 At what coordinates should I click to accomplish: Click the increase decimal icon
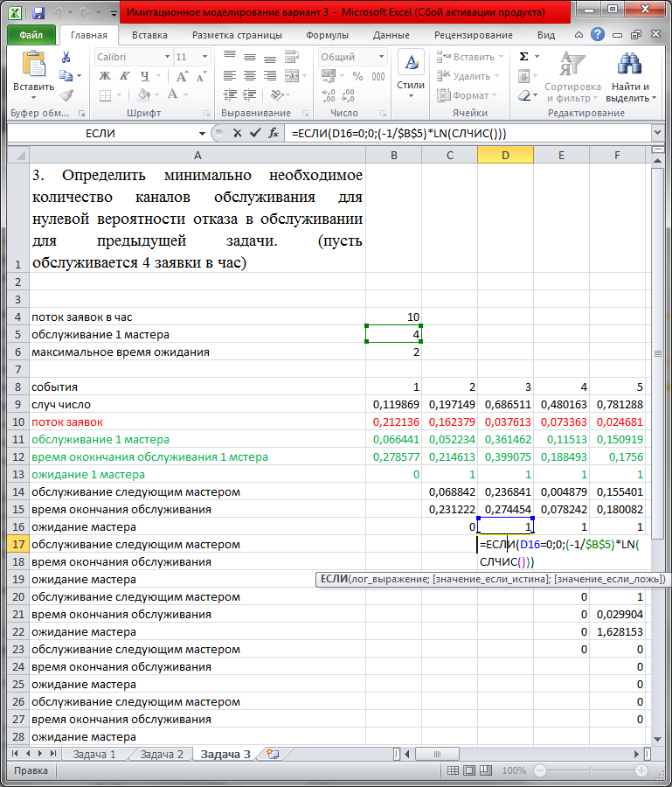(x=329, y=94)
